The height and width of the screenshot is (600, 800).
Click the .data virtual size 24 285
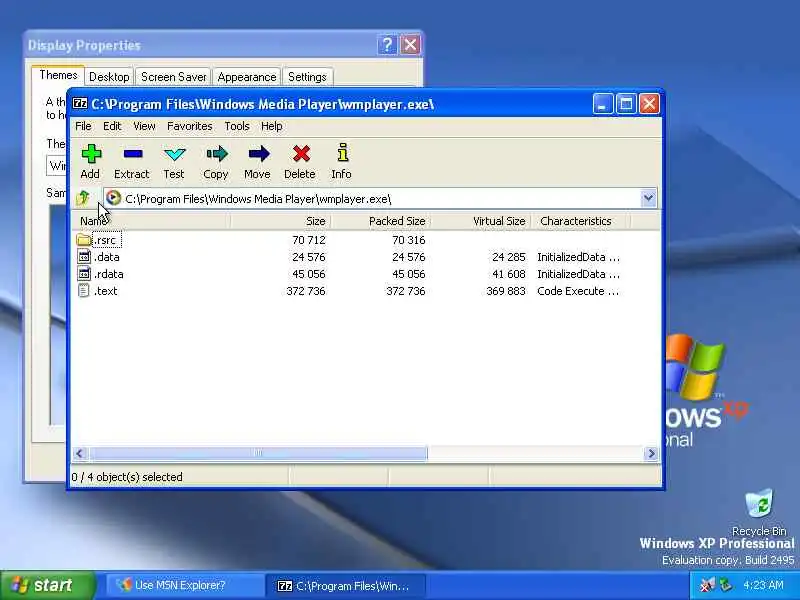click(x=509, y=257)
